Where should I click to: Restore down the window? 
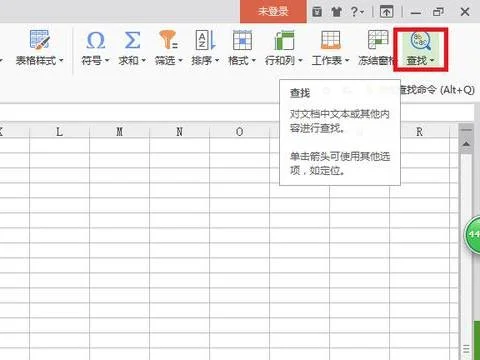[438, 12]
